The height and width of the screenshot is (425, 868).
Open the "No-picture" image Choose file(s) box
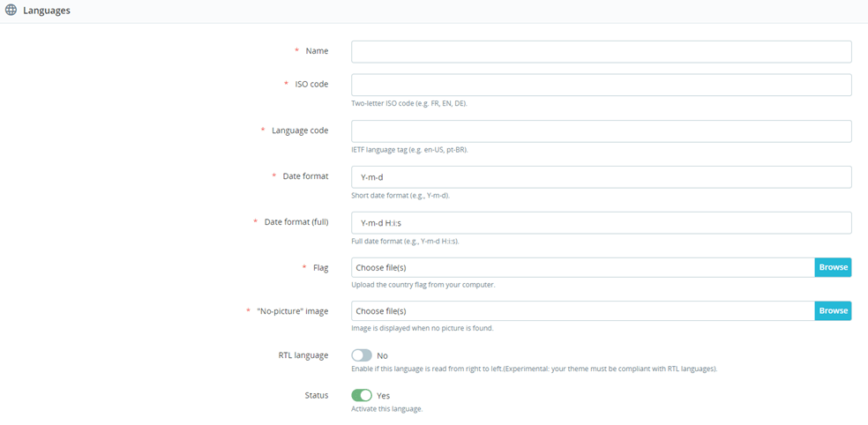pyautogui.click(x=583, y=310)
